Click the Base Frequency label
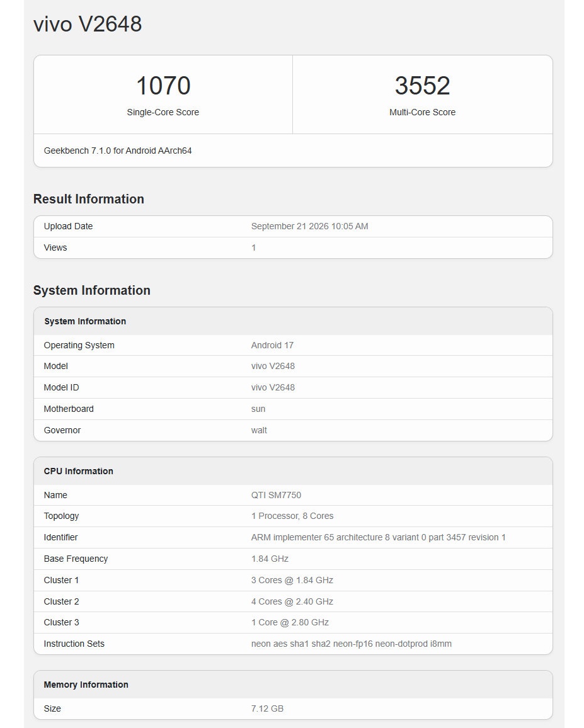 (x=76, y=559)
